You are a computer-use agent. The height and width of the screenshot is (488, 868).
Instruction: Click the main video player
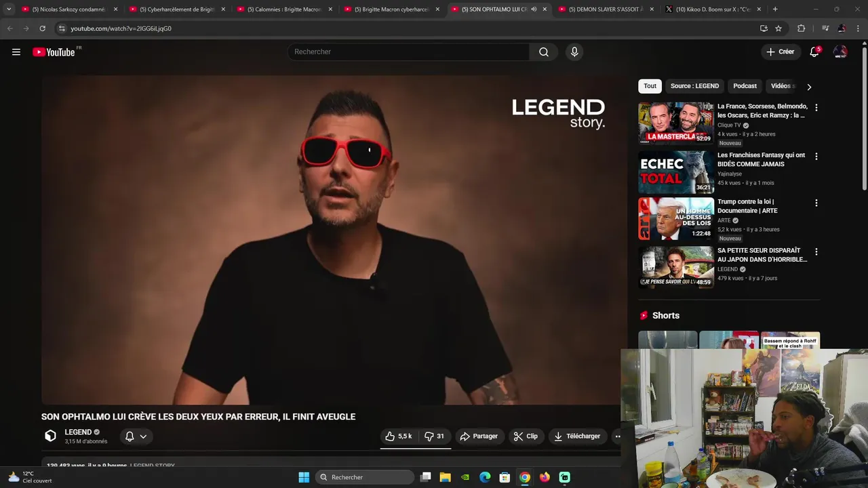pos(334,240)
